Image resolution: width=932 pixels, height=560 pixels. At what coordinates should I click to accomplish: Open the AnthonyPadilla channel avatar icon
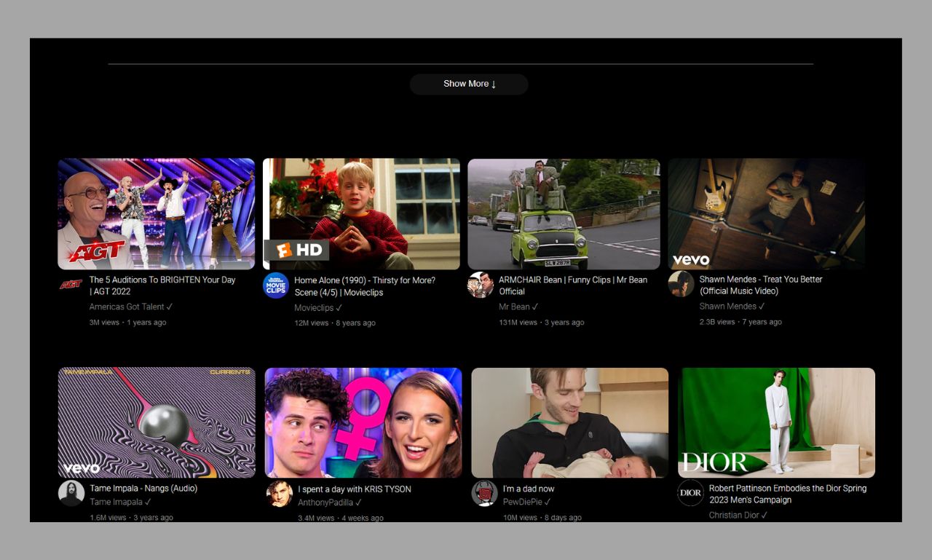click(x=279, y=494)
